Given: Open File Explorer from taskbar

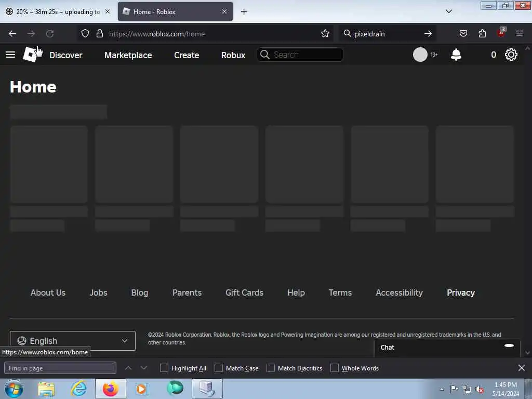Looking at the screenshot, I should (x=46, y=389).
